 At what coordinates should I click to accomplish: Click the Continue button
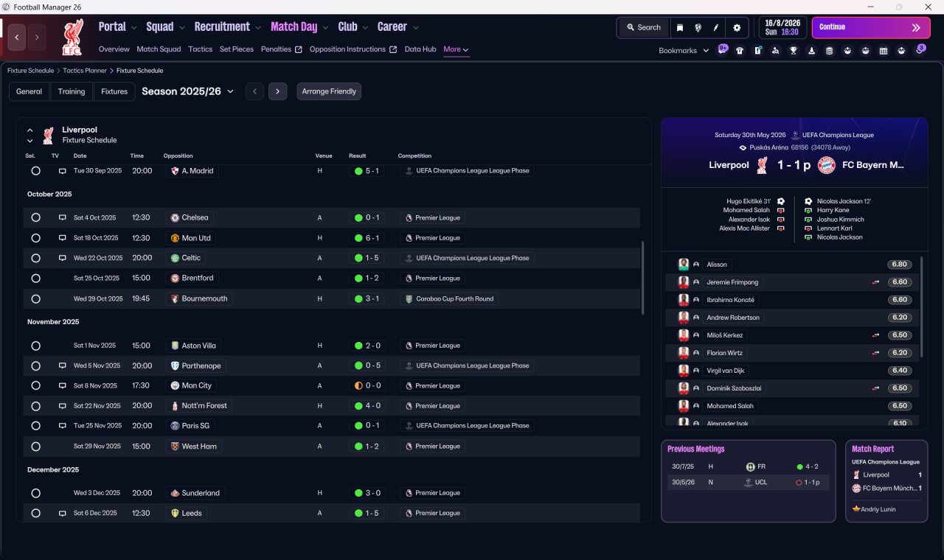[871, 27]
